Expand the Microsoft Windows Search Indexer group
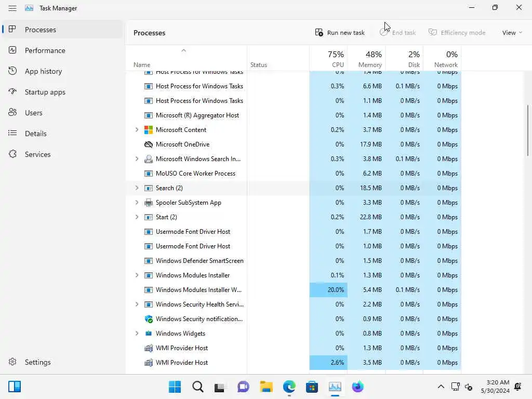Image resolution: width=532 pixels, height=399 pixels. (137, 159)
